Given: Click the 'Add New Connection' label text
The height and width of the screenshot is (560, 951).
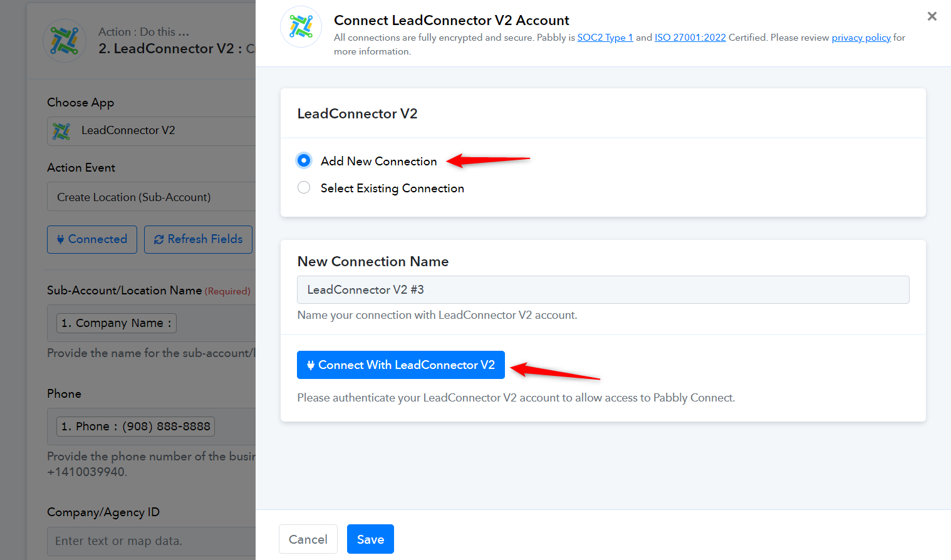Looking at the screenshot, I should pyautogui.click(x=379, y=161).
